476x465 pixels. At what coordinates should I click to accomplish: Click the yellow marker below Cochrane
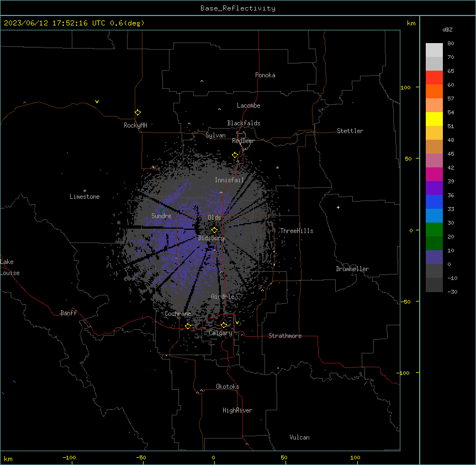point(188,326)
